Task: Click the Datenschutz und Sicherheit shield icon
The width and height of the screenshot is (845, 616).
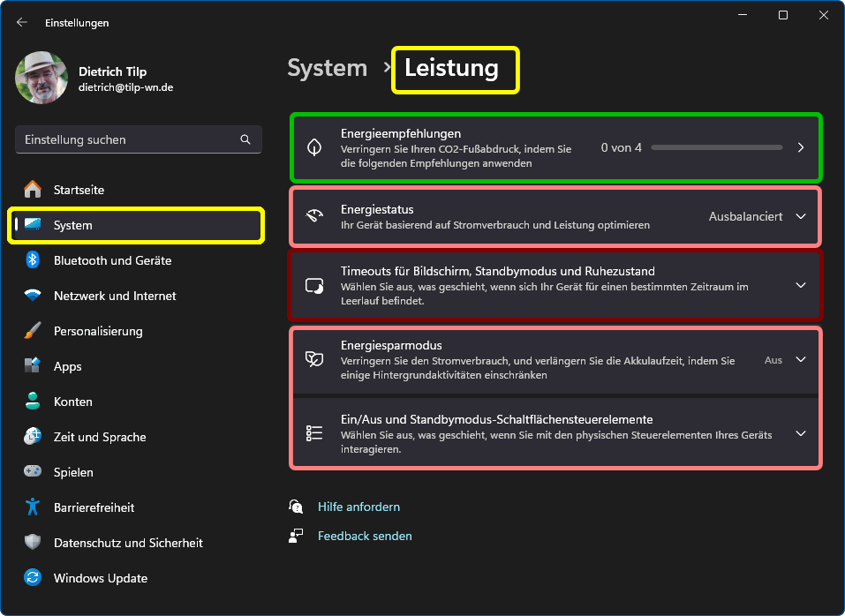Action: point(33,543)
